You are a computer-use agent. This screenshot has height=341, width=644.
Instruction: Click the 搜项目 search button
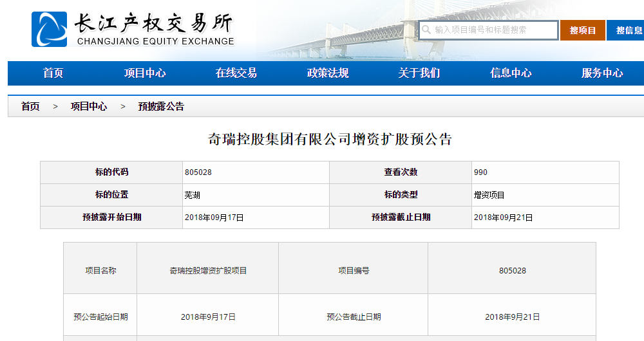tap(582, 30)
